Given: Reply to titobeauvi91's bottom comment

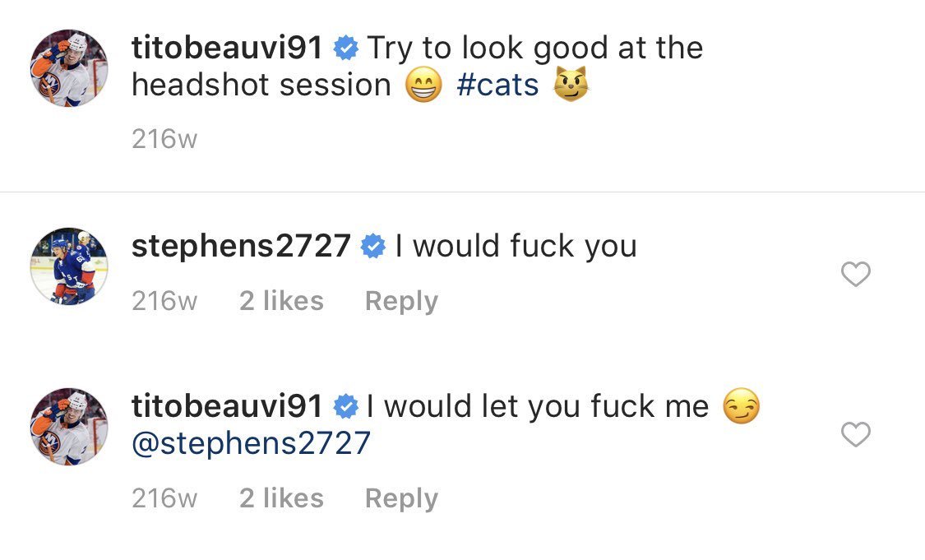Looking at the screenshot, I should click(401, 498).
